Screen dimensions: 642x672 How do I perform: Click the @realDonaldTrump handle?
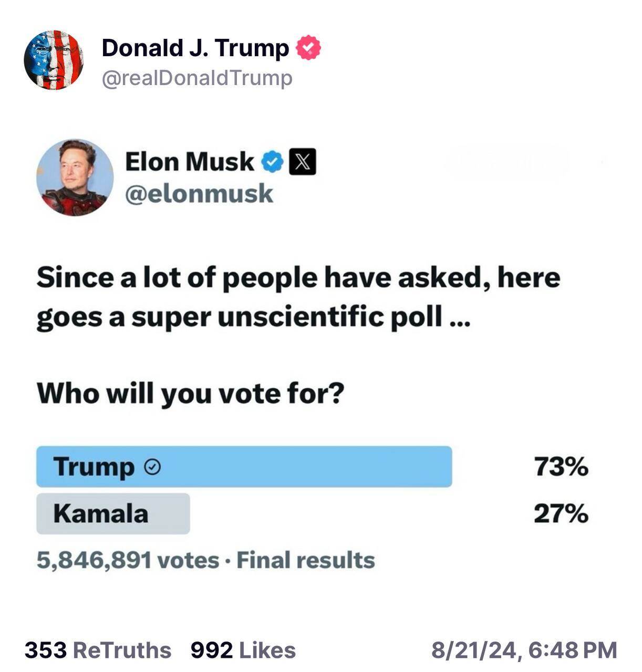click(x=196, y=78)
